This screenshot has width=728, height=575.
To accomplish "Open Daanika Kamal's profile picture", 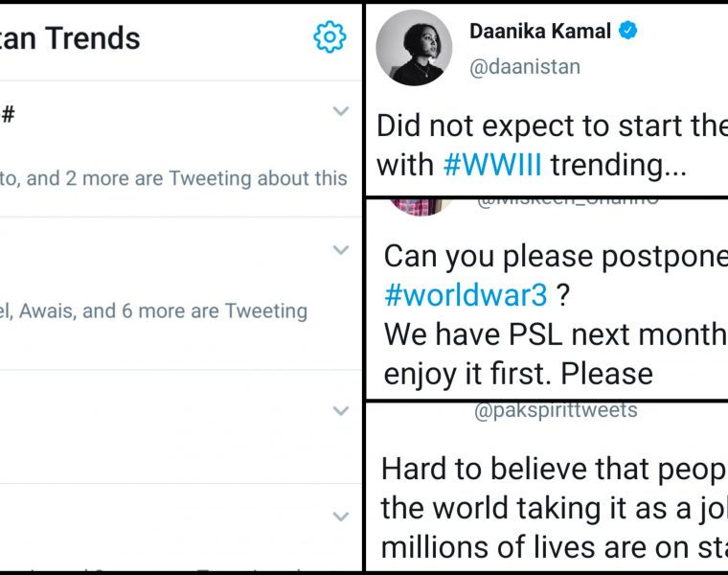I will point(414,50).
